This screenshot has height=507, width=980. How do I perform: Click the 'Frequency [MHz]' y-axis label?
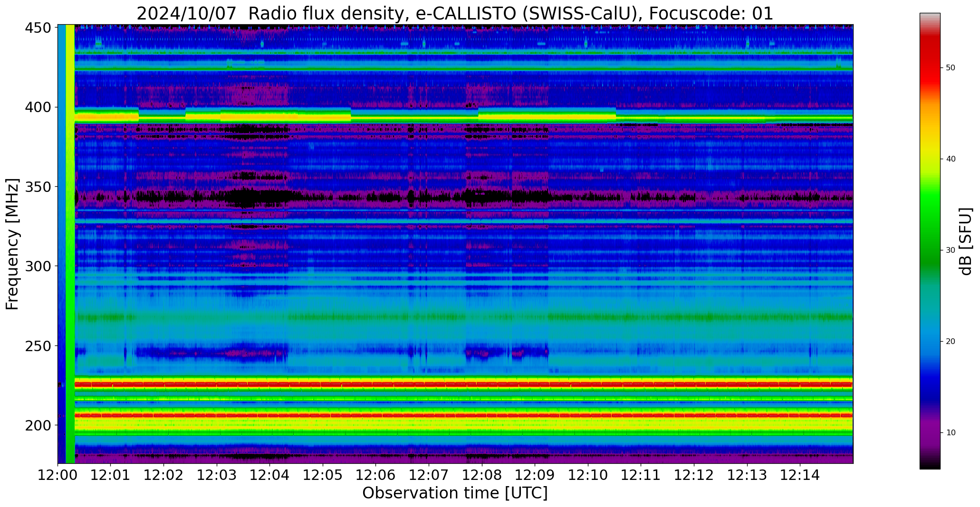point(13,244)
